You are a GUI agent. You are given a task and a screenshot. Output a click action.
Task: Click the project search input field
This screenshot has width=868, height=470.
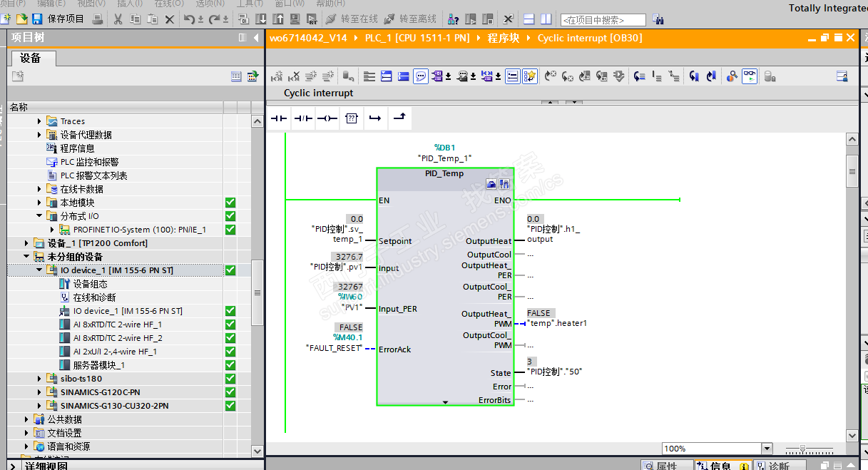click(603, 20)
